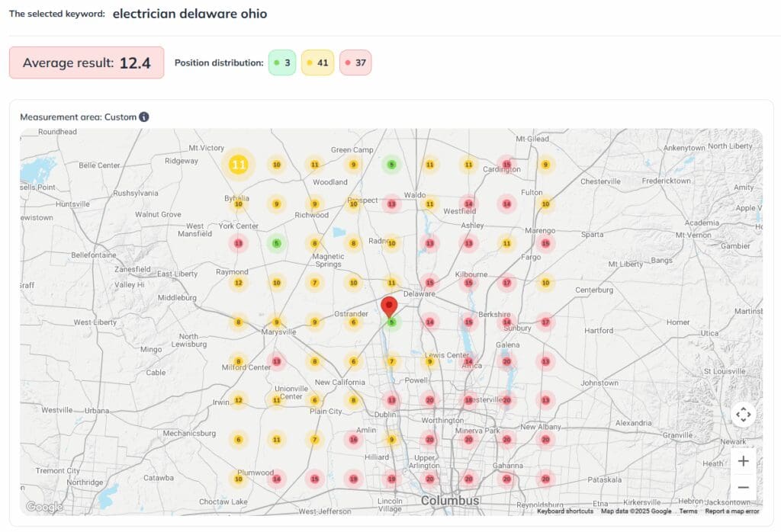Click the keyword electrician delaware ohio
Image resolution: width=781 pixels, height=532 pixels.
tap(190, 14)
